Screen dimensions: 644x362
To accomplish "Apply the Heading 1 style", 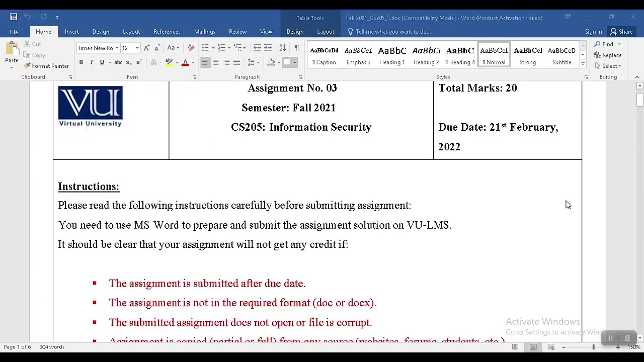I will (392, 55).
